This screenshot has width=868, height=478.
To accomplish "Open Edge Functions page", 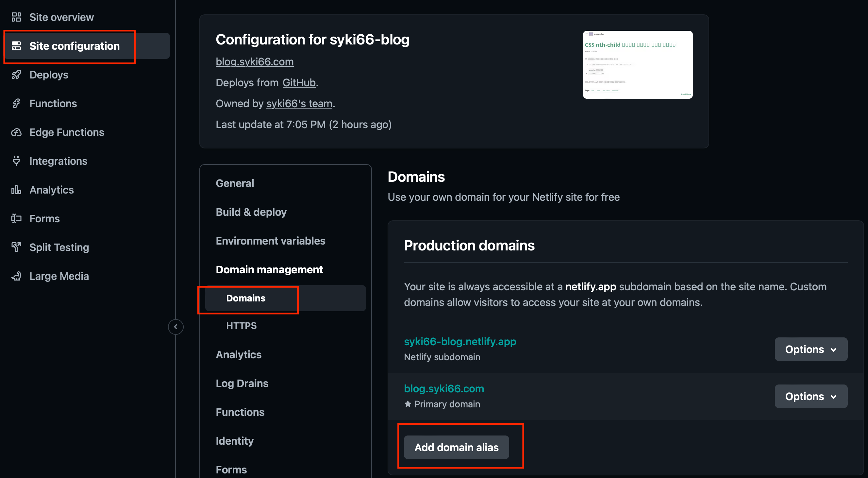I will 67,132.
